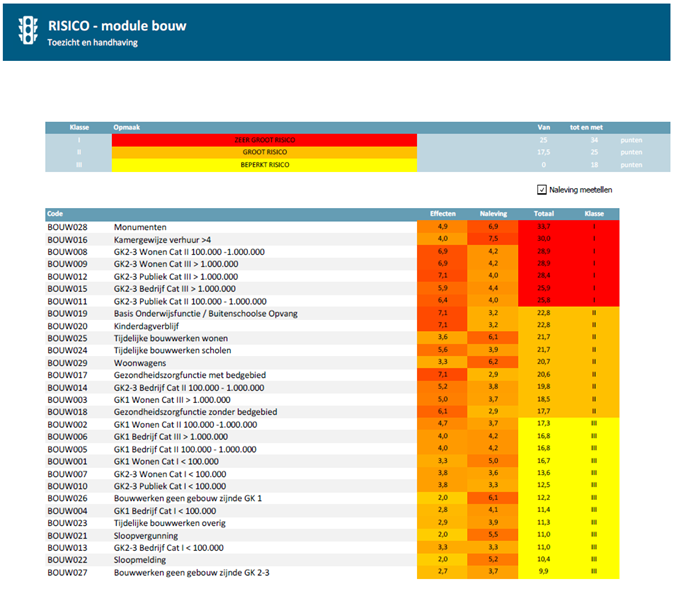
Task: Click the Kinderdagverblijf row description
Action: (150, 325)
